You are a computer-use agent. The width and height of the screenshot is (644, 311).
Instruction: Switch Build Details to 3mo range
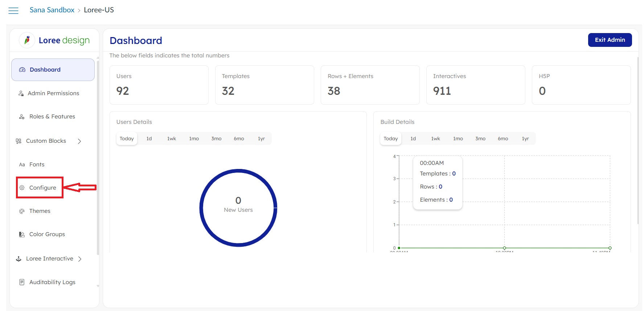(x=480, y=139)
